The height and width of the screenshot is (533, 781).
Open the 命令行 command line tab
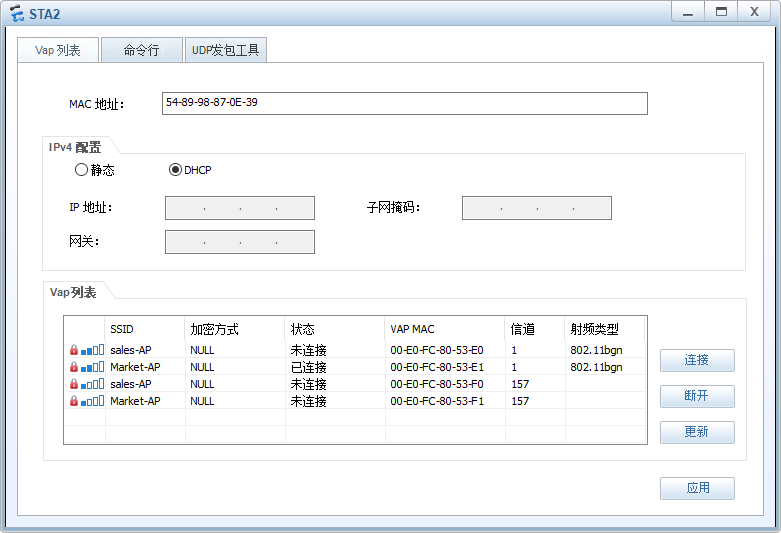coord(141,50)
